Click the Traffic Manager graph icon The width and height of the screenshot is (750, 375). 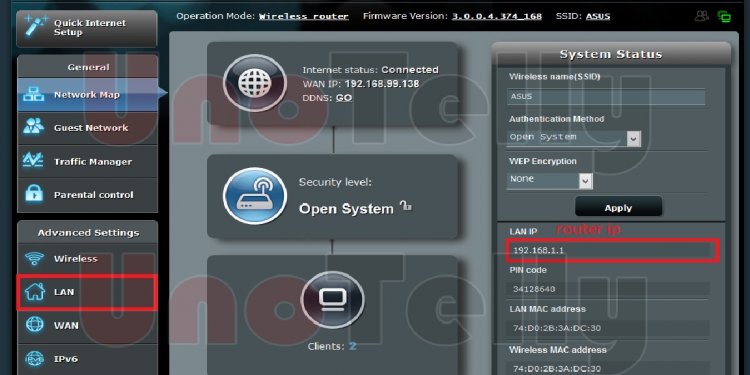pos(33,161)
